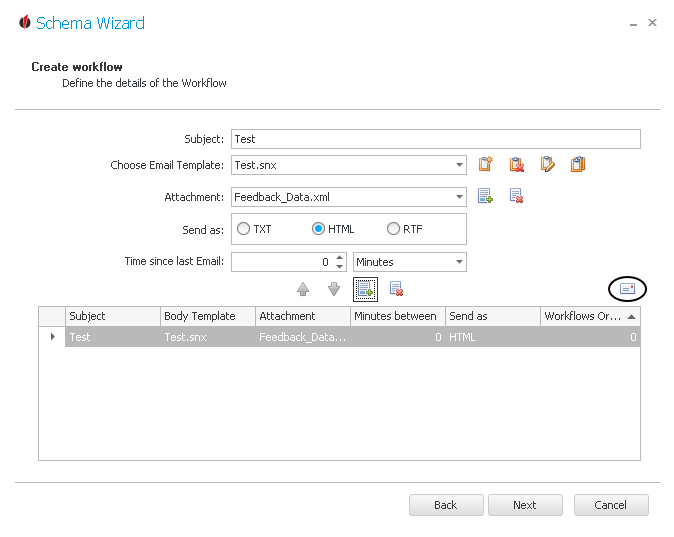Focus the Subject text field

(x=436, y=139)
